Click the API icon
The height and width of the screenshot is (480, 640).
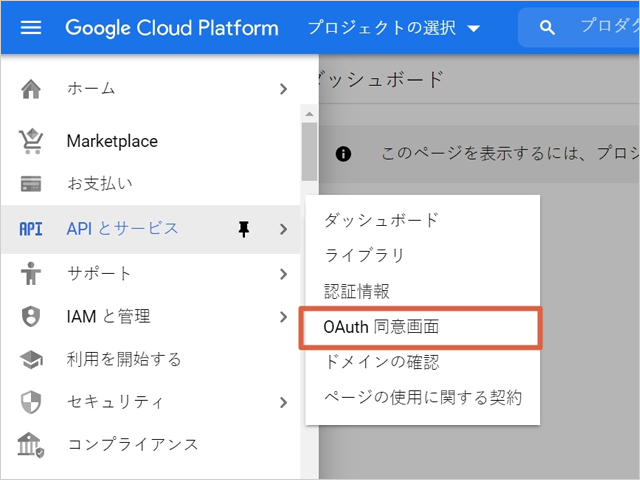coord(31,229)
